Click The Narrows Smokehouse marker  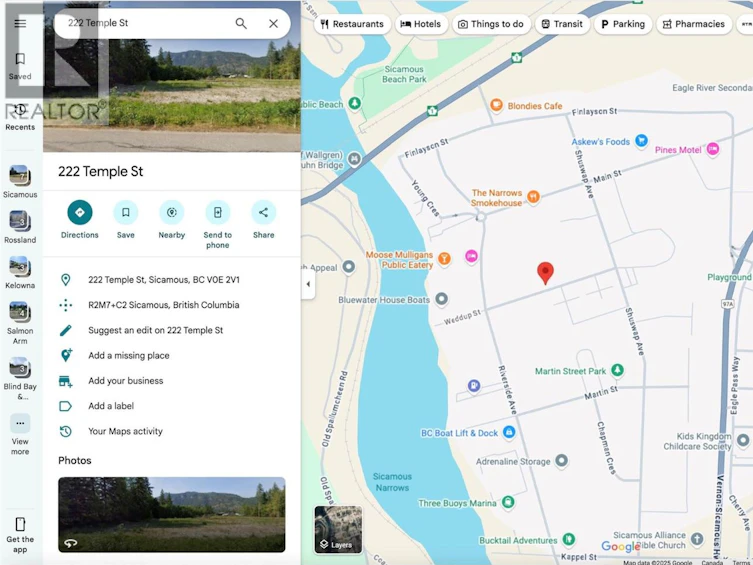(533, 196)
